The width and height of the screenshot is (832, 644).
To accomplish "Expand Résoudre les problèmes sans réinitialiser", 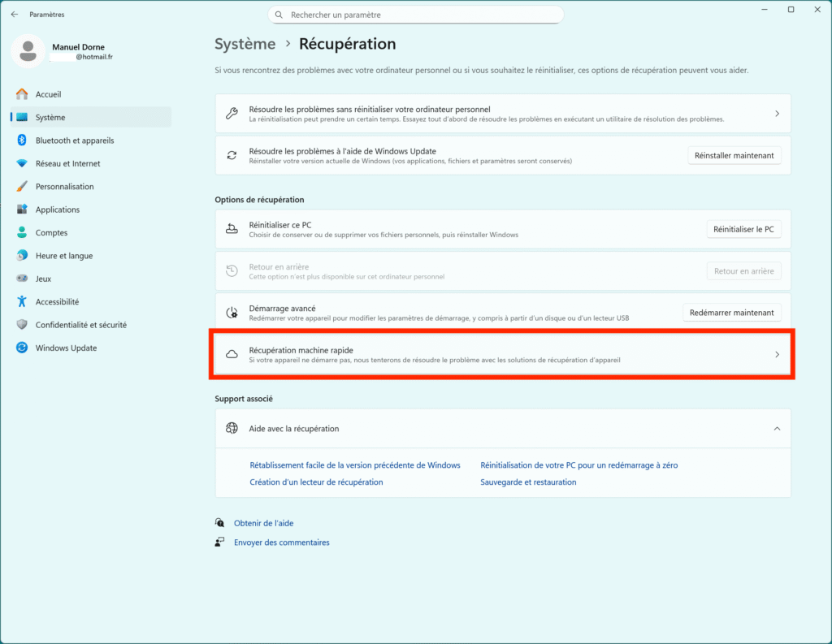I will (777, 114).
